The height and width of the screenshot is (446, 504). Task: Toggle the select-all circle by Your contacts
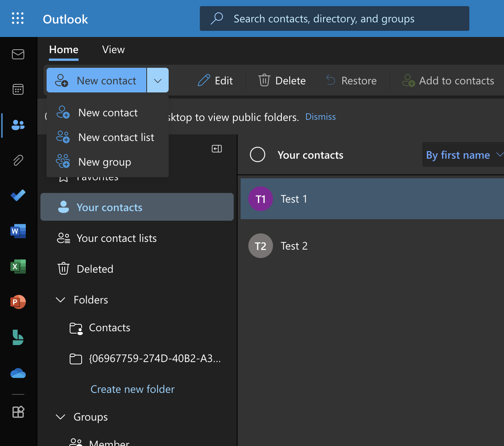click(x=258, y=154)
